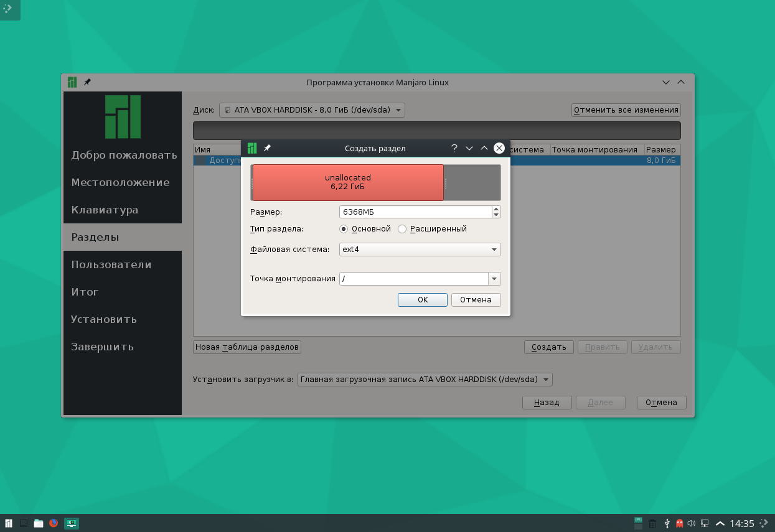The height and width of the screenshot is (532, 775).
Task: Grab the left resize handle of partition bar
Action: pyautogui.click(x=251, y=183)
